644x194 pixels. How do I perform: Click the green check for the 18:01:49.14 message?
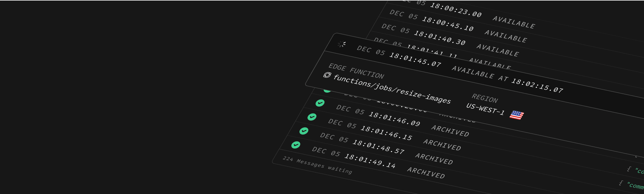[x=296, y=145]
